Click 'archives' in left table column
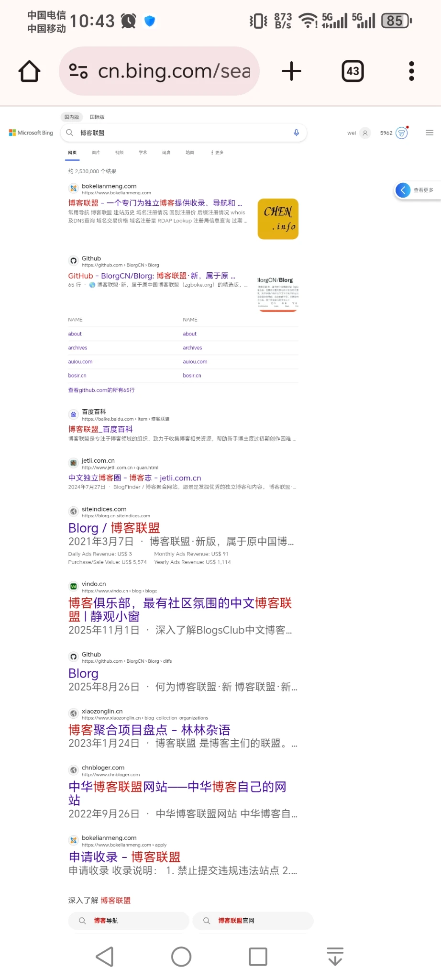The height and width of the screenshot is (980, 441). [x=77, y=348]
